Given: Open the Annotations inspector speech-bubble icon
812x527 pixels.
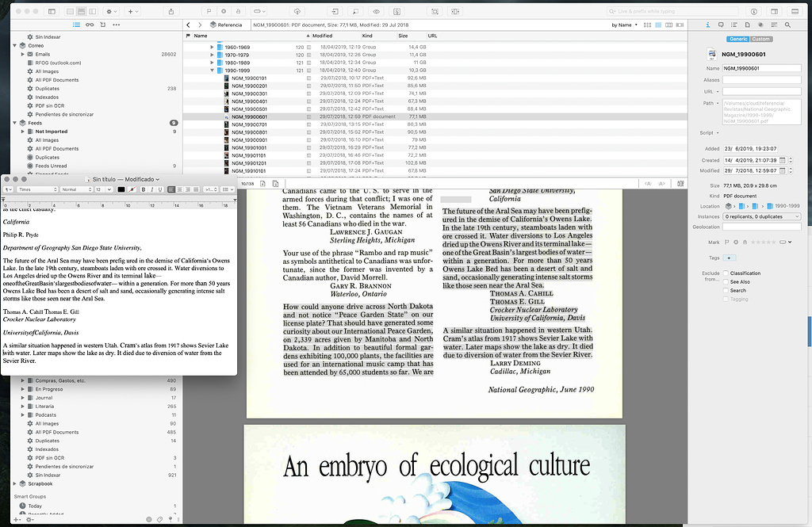Looking at the screenshot, I should click(721, 25).
